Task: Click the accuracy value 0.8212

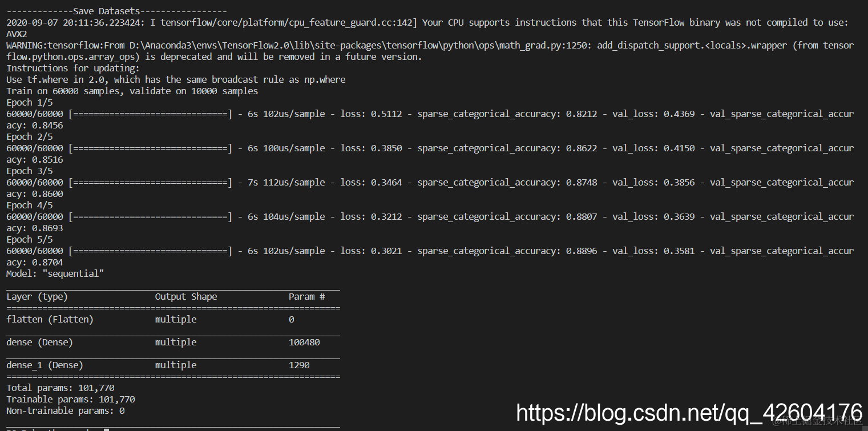Action: 582,114
